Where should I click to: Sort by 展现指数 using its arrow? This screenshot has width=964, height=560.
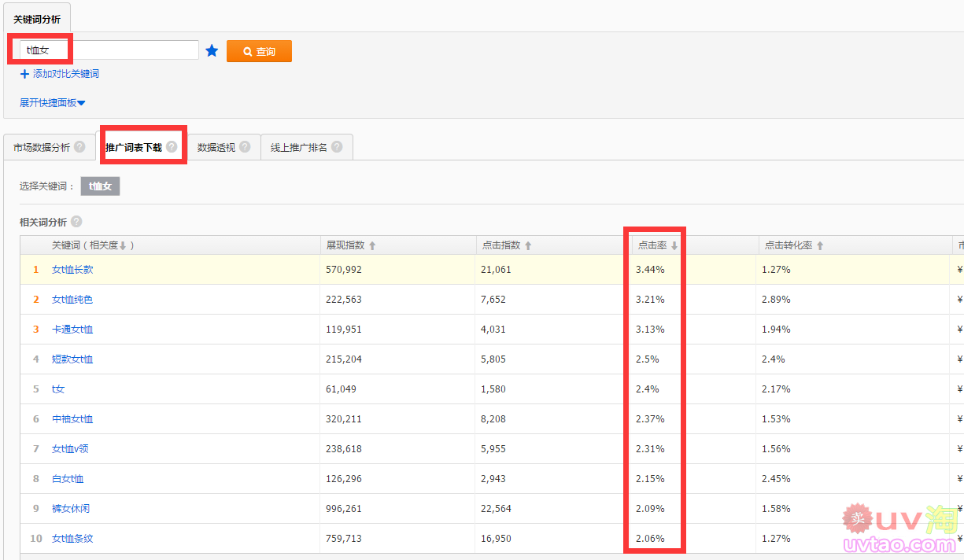click(372, 246)
